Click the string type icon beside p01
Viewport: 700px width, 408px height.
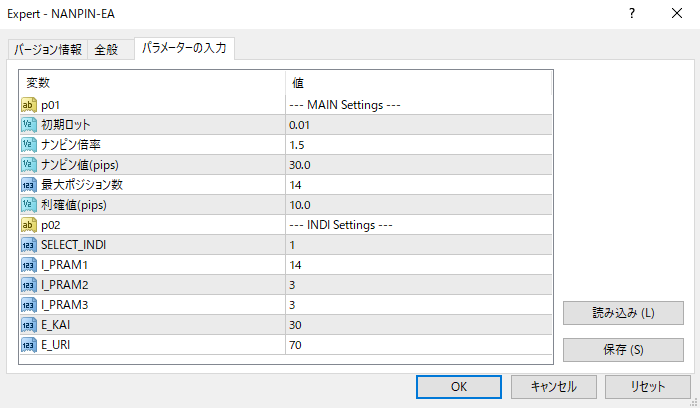pyautogui.click(x=29, y=105)
